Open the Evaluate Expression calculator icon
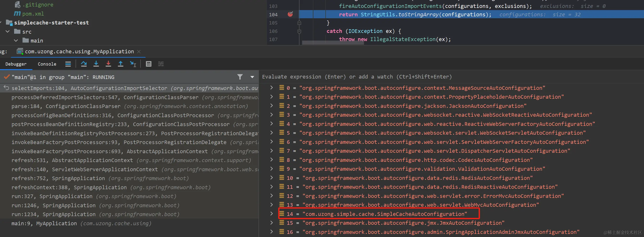The image size is (644, 237). click(148, 64)
